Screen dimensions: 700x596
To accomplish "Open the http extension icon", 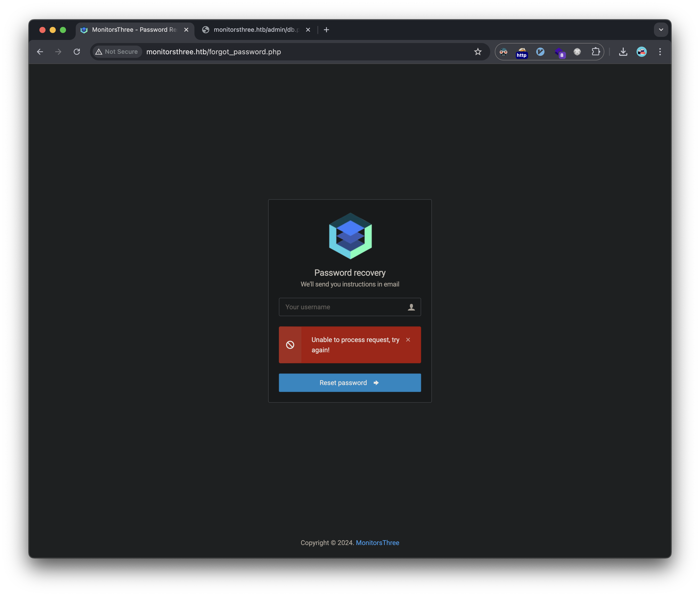I will 522,52.
